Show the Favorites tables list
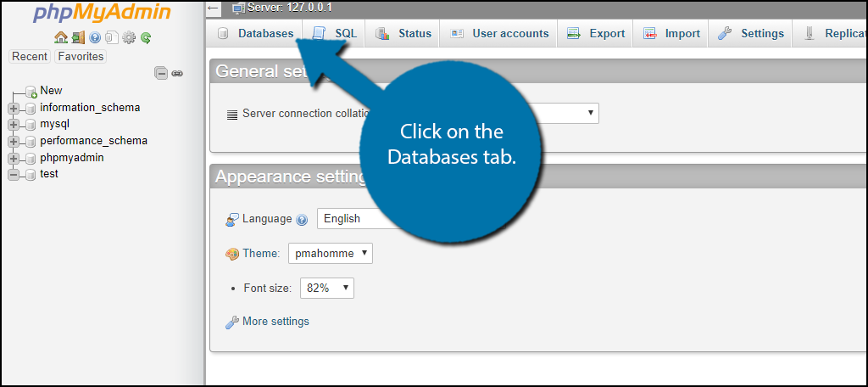The width and height of the screenshot is (868, 387). [81, 57]
